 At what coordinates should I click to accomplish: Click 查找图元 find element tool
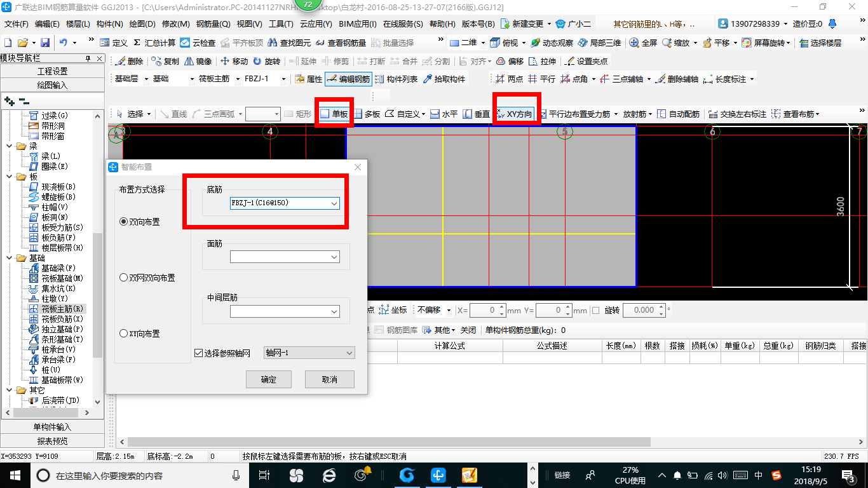coord(290,43)
